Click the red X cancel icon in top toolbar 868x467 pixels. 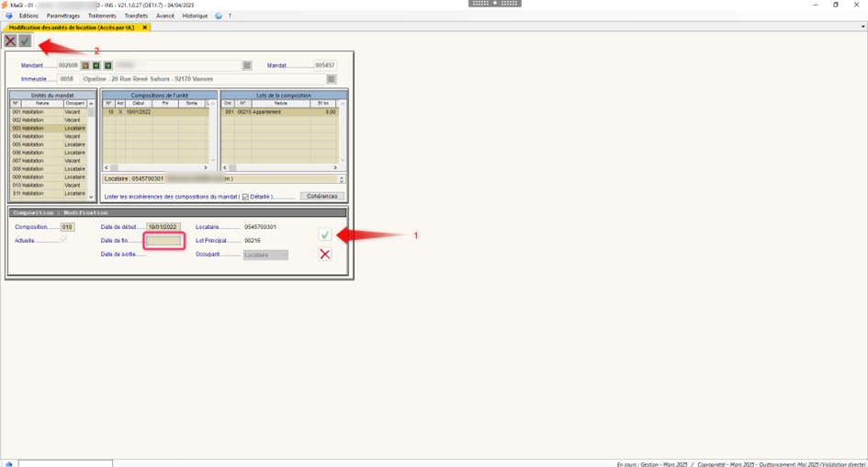tap(10, 40)
